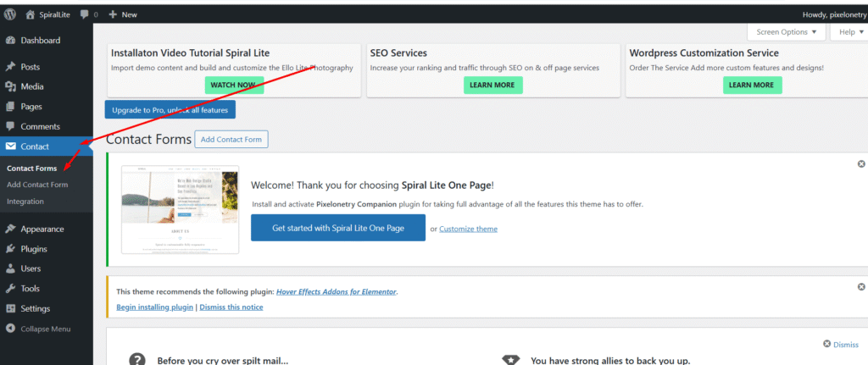
Task: Open the Customize theme link
Action: tap(468, 229)
